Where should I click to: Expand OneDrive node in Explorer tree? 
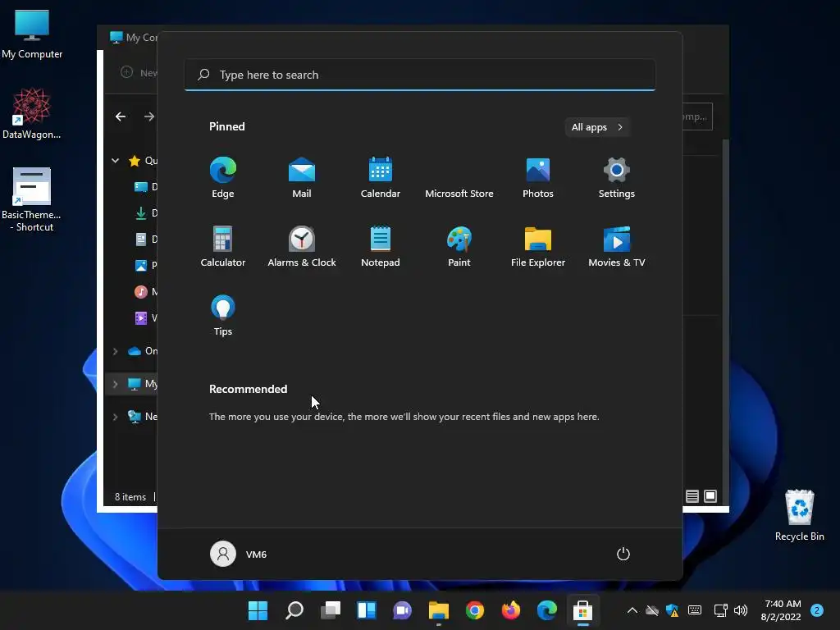click(x=115, y=351)
